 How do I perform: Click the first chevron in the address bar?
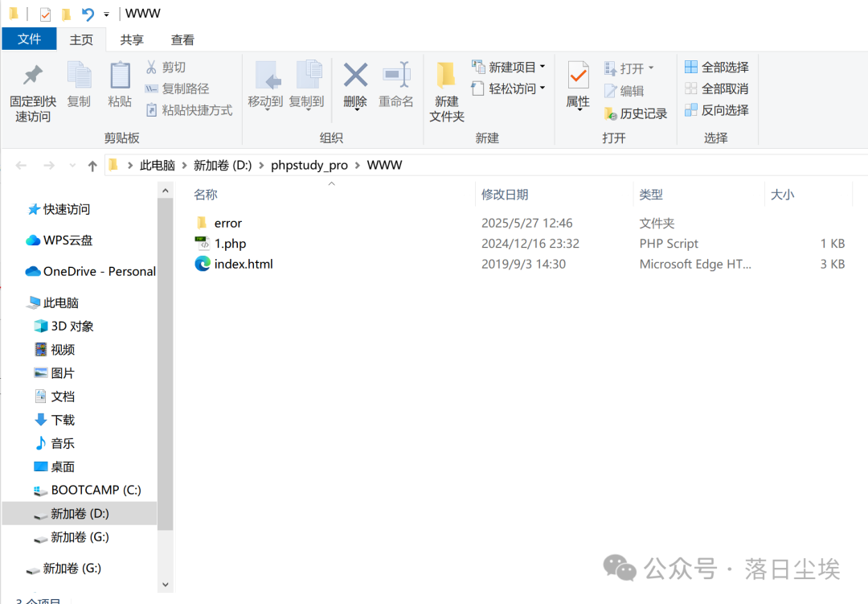(130, 165)
